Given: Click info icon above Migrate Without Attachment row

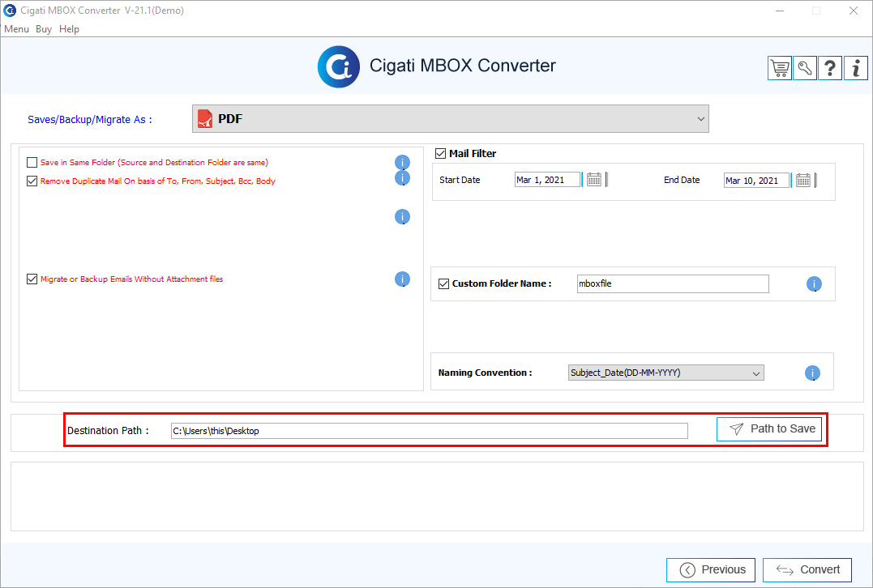Looking at the screenshot, I should tap(403, 216).
